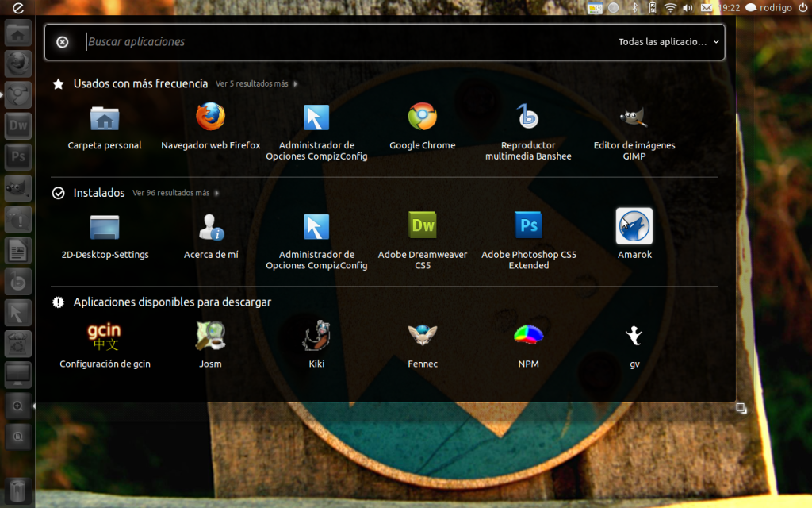Click the GIMP icon in the launcher
The height and width of the screenshot is (508, 812).
(18, 188)
